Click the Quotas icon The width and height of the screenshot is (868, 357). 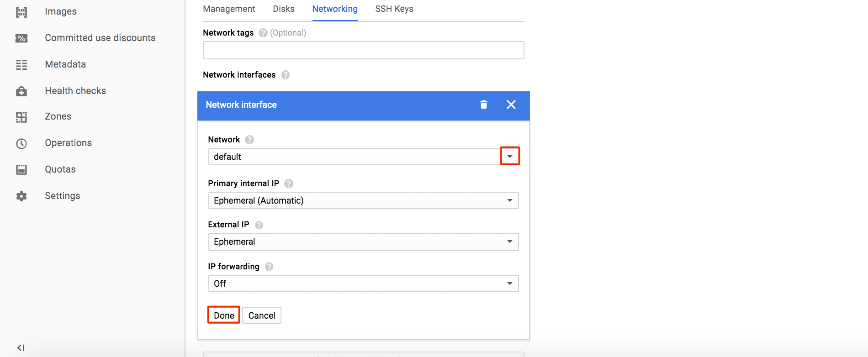click(x=21, y=170)
